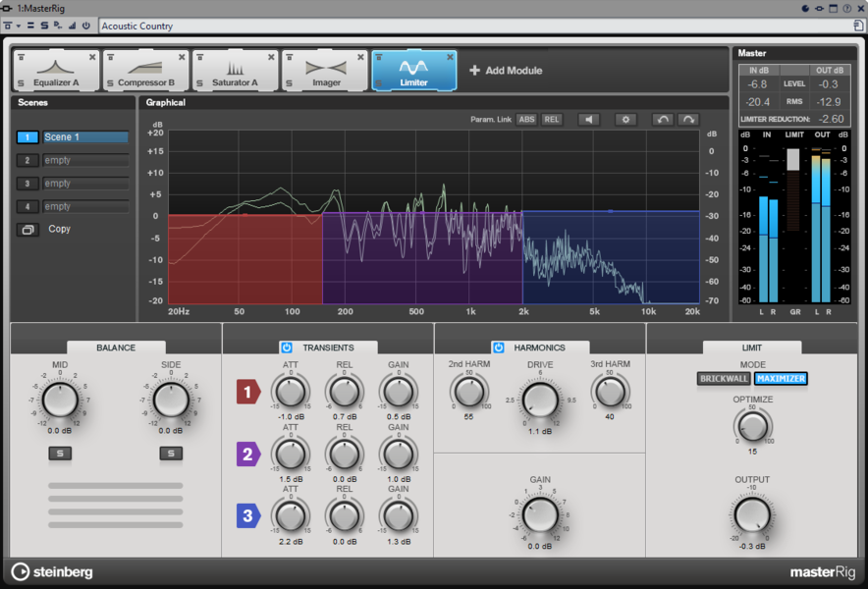Viewport: 868px width, 589px height.
Task: Open the preset browser icon beside Acoustic Country
Action: click(x=858, y=26)
